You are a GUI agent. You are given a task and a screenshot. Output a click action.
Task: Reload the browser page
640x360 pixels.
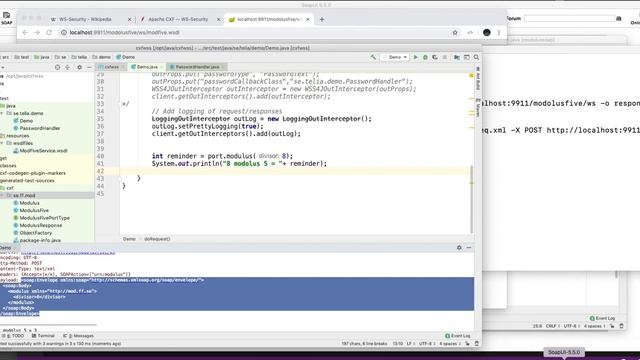49,33
